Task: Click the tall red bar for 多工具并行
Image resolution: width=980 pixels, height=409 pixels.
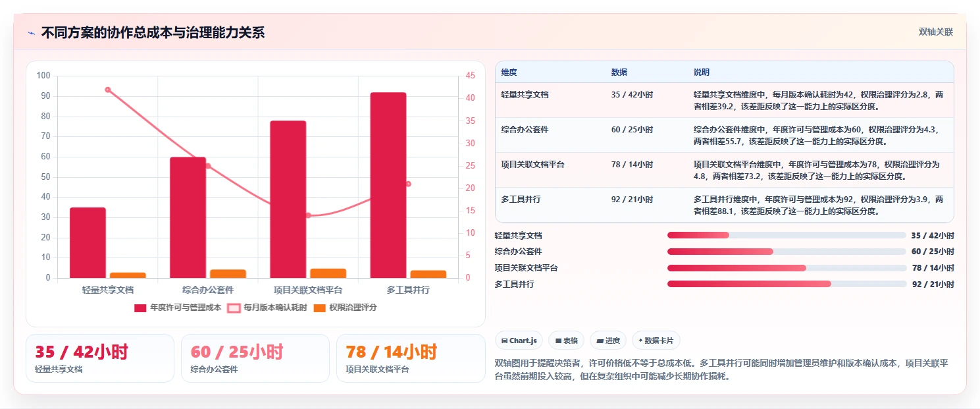Action: coord(388,185)
